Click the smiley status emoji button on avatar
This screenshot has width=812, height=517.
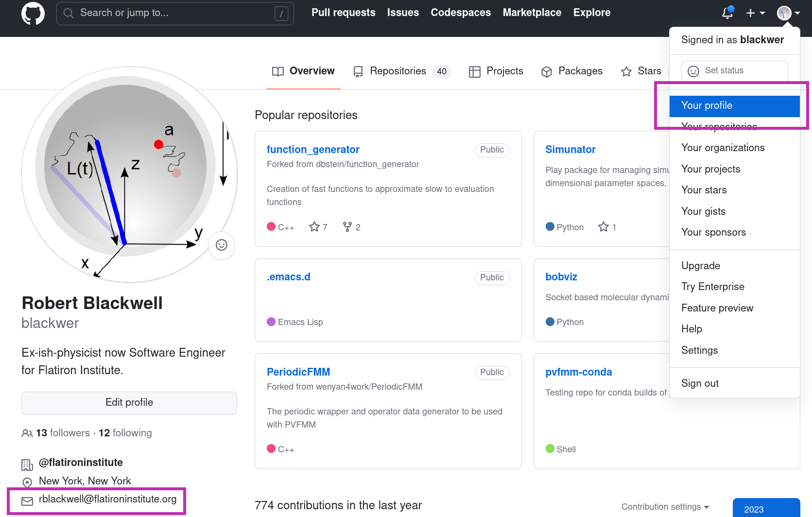(x=222, y=245)
